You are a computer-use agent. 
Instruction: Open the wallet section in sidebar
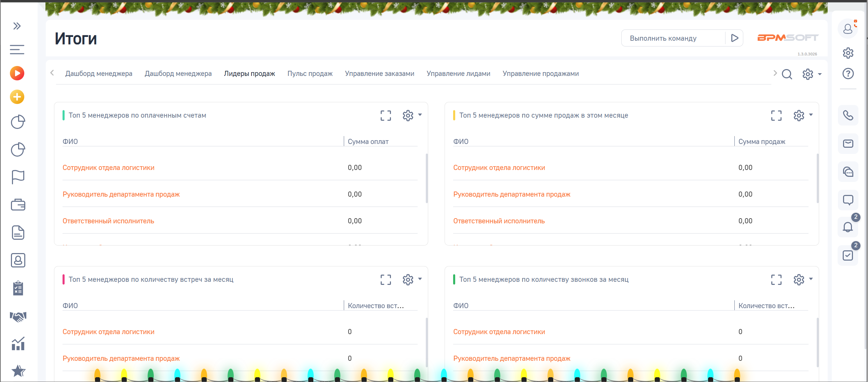(18, 205)
